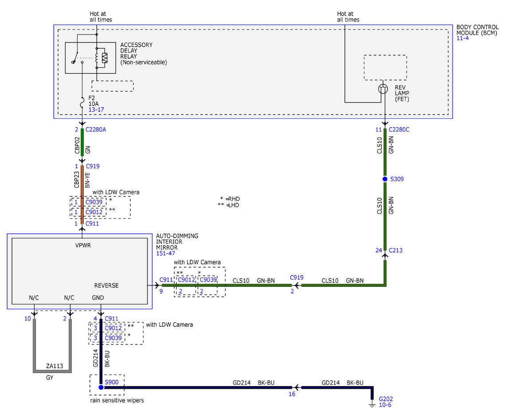Select connector label C2280A
Screen dimensions: 532x411
[95, 130]
